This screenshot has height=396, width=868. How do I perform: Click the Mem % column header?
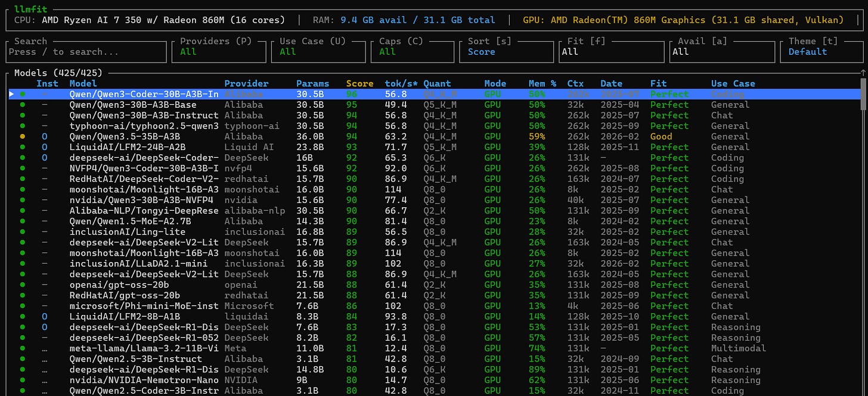[542, 83]
